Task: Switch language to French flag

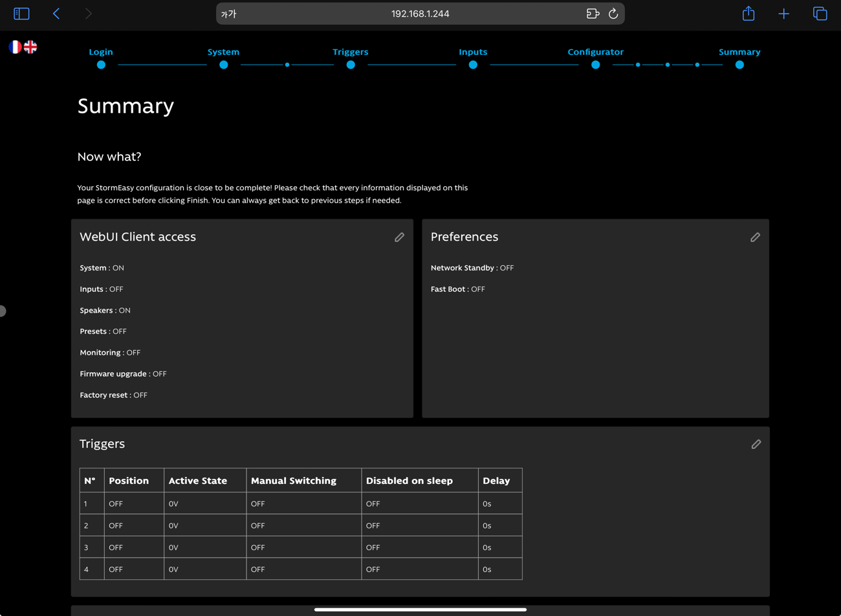Action: (x=14, y=47)
